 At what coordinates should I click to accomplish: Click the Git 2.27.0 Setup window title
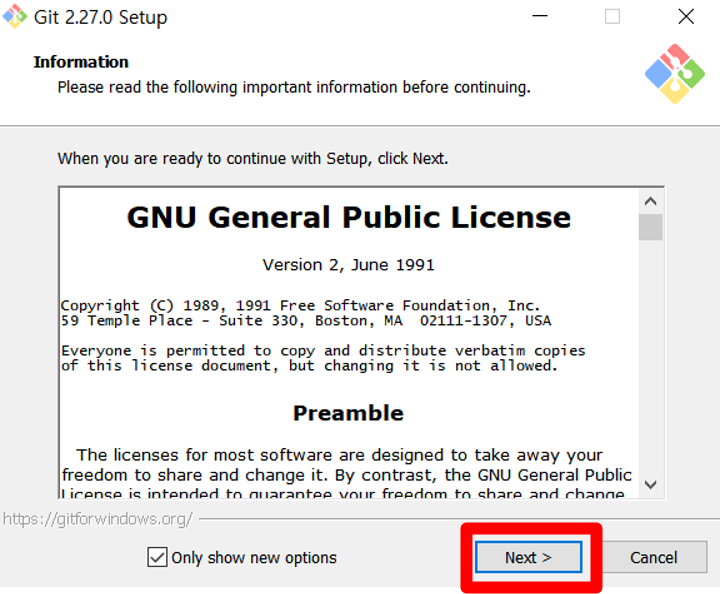click(x=101, y=17)
